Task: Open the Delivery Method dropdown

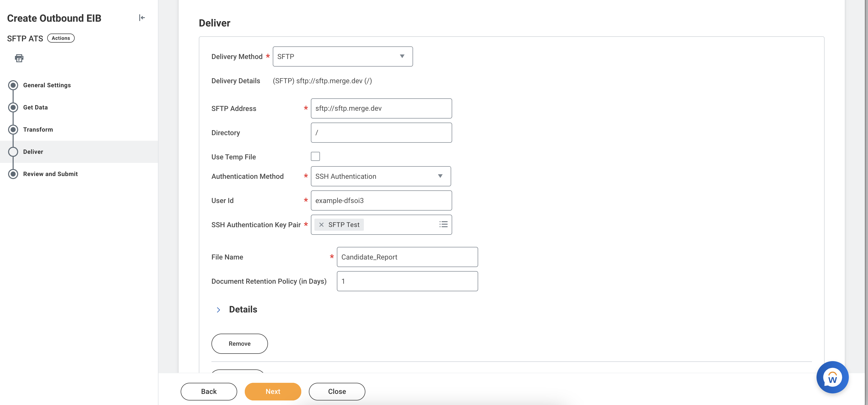Action: point(342,56)
